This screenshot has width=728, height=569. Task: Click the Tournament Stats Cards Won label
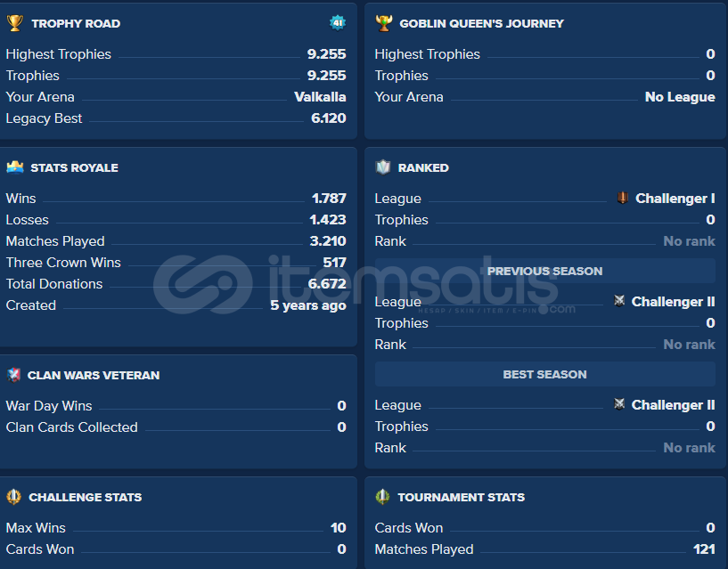409,528
